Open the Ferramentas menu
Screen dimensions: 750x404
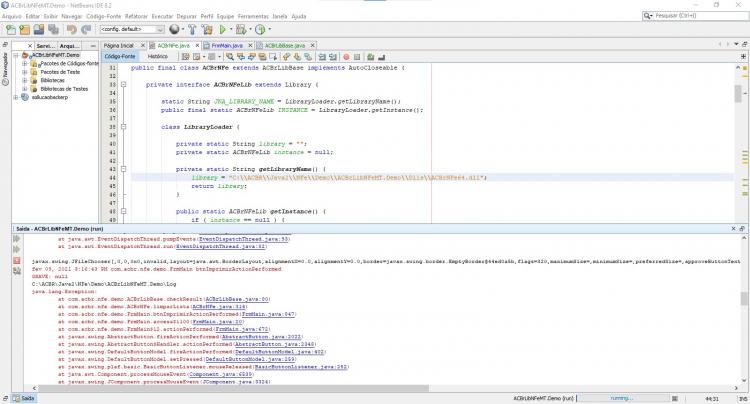254,16
